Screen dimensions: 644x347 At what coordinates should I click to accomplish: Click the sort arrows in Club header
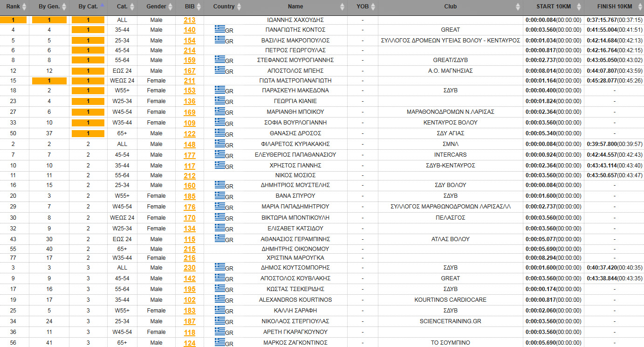coord(518,7)
